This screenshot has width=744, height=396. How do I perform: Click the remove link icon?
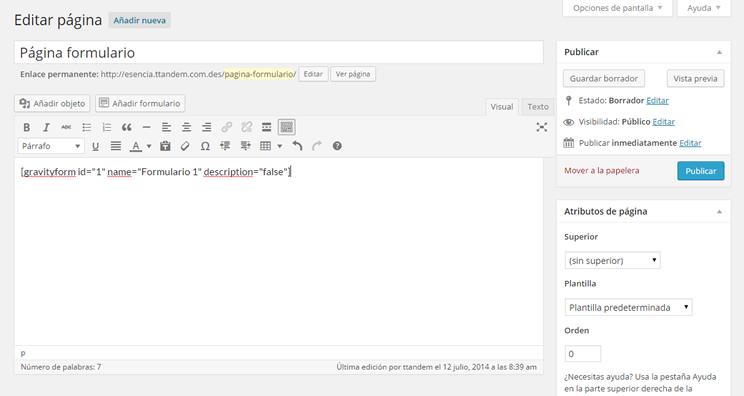point(246,127)
